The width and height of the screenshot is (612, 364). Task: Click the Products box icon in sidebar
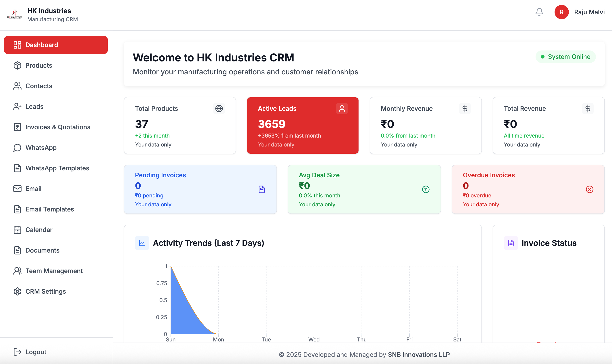[17, 65]
